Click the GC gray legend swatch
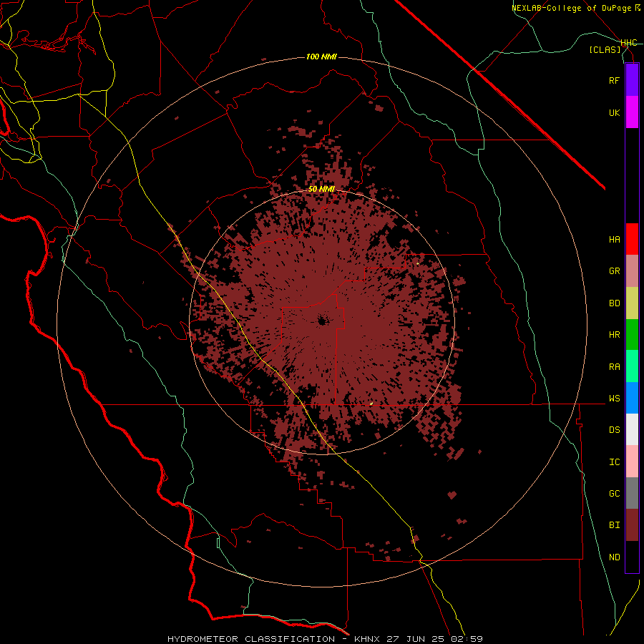 click(x=632, y=493)
